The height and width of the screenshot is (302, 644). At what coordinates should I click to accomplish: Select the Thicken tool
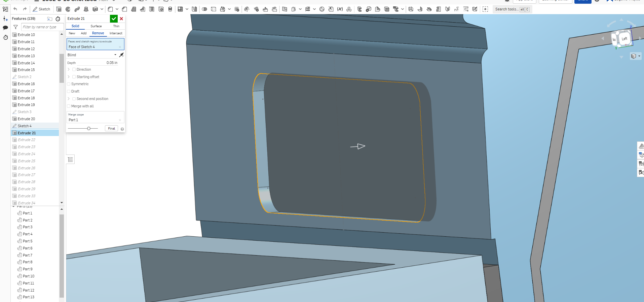[x=95, y=9]
